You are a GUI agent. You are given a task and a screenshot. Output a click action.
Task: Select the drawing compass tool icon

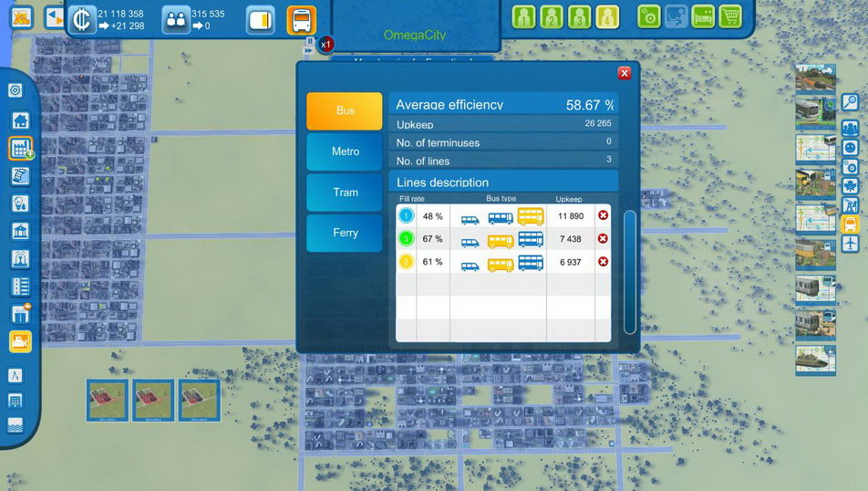pos(15,376)
